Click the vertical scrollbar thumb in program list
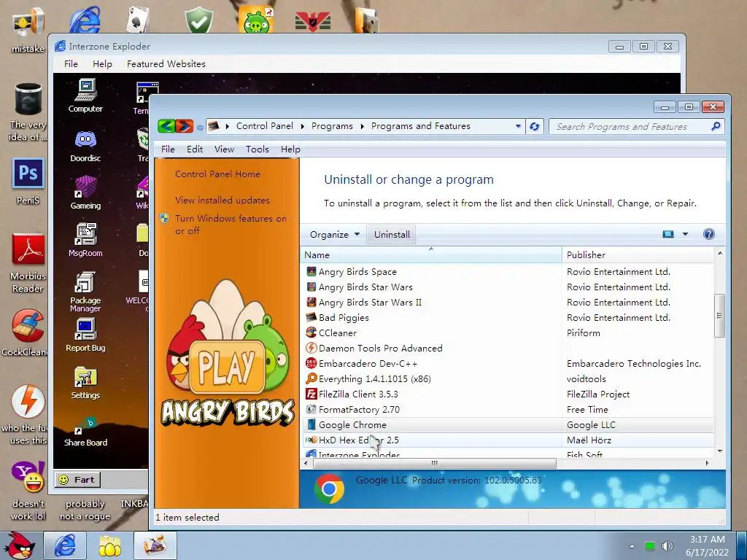The image size is (747, 560). pyautogui.click(x=719, y=316)
